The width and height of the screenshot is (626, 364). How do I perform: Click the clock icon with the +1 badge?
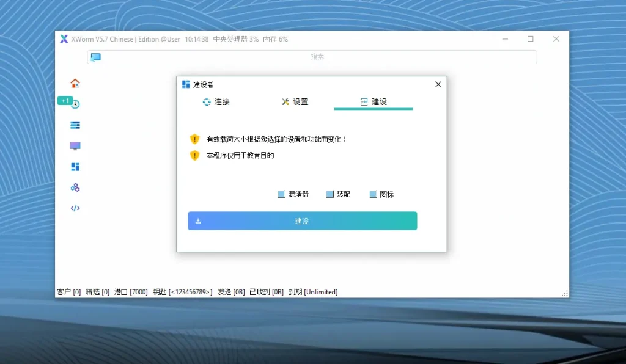point(73,104)
